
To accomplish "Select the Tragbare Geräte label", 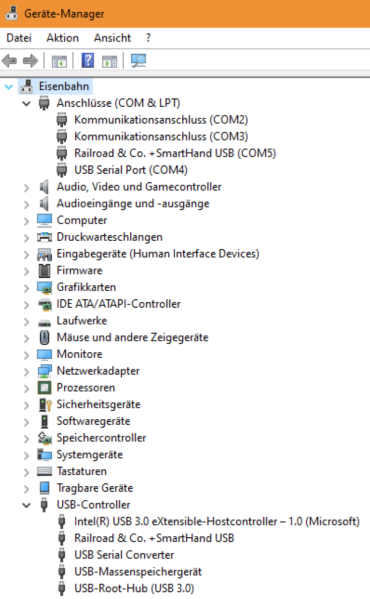I will pyautogui.click(x=95, y=488).
